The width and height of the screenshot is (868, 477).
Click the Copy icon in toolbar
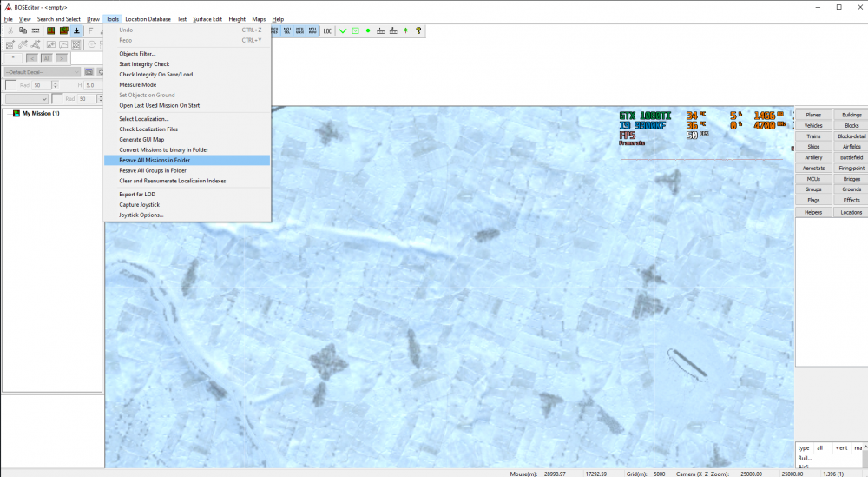click(x=23, y=30)
